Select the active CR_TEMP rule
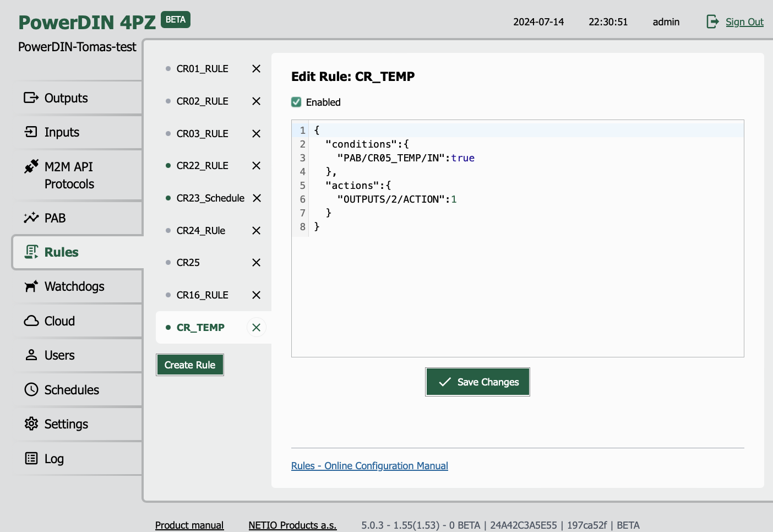Screen dimensions: 773x532 point(200,328)
